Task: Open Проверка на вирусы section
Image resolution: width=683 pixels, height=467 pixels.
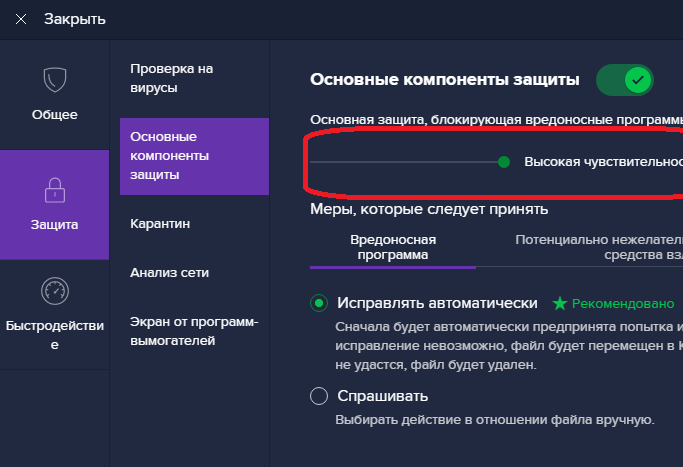Action: [172, 78]
